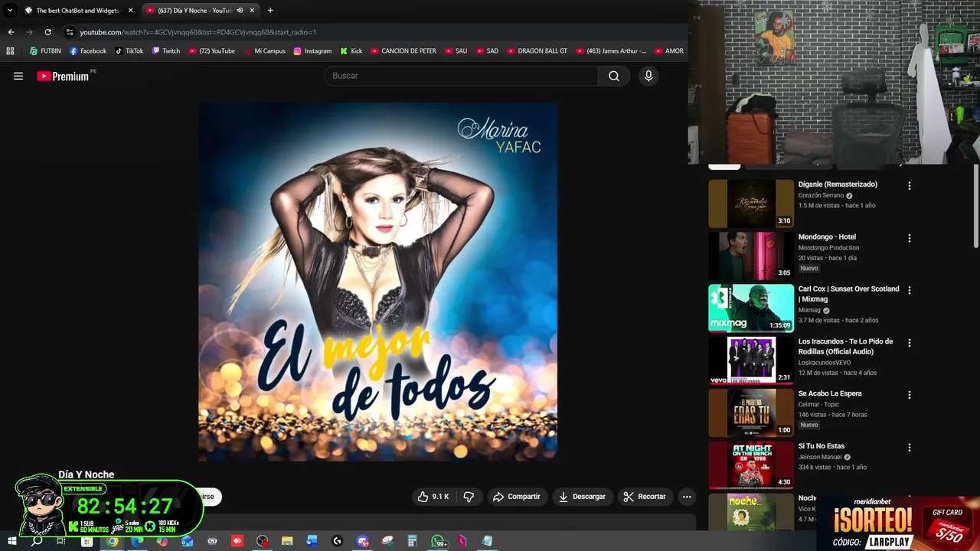The height and width of the screenshot is (551, 980).
Task: Play the Carl Cox Mixmag thumbnail
Action: (751, 308)
